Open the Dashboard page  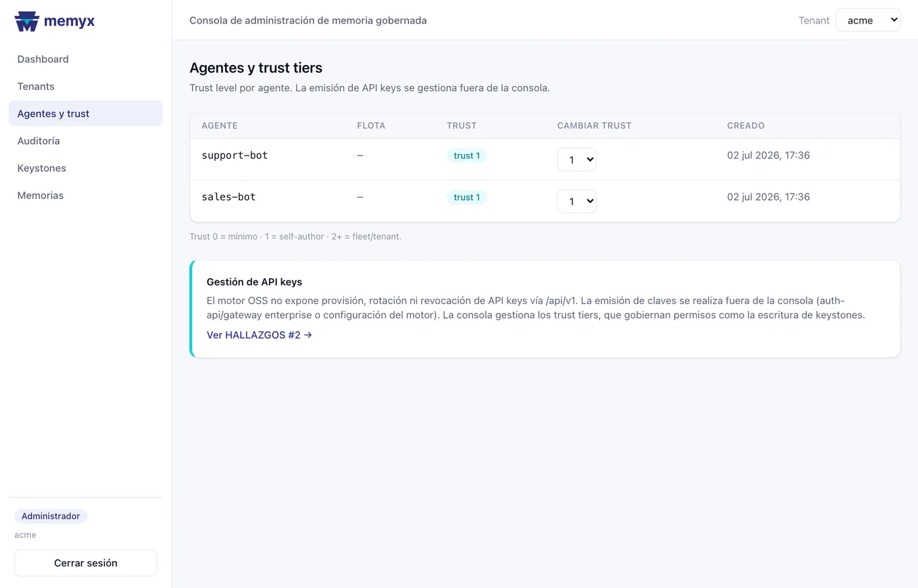coord(85,59)
